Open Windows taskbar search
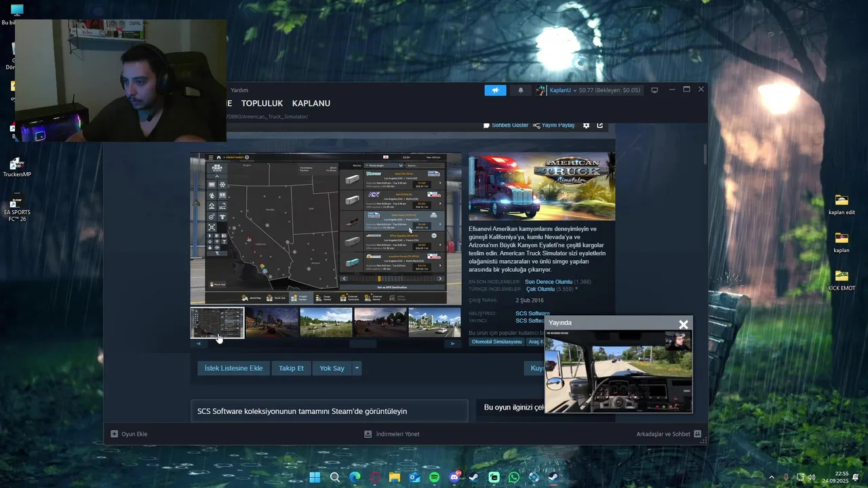The height and width of the screenshot is (488, 868). [x=335, y=477]
